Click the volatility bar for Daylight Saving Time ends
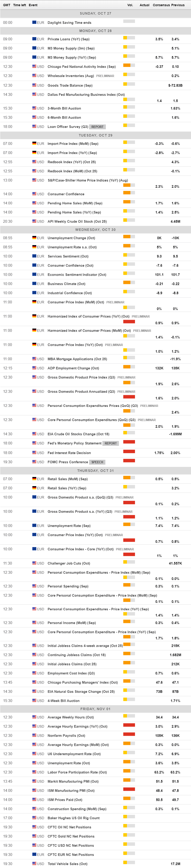191x868 pixels. coord(129,21)
